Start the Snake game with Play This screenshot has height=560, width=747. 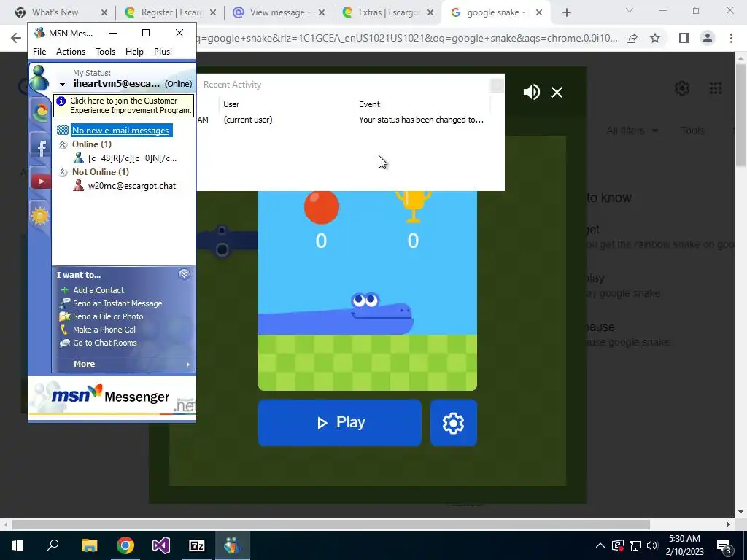coord(340,423)
